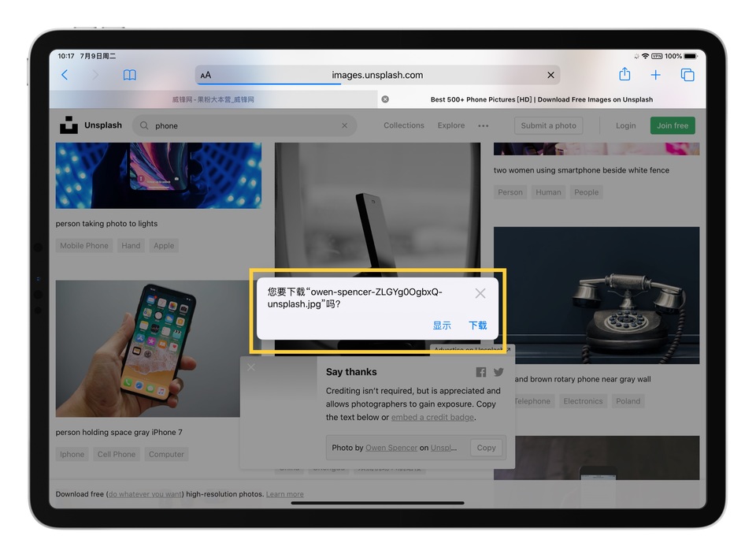Share photo credit via Twitter icon
756x558 pixels.
498,371
